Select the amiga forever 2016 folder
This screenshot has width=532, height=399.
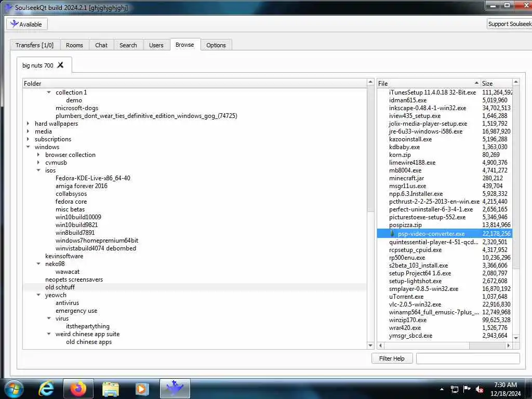tap(81, 186)
